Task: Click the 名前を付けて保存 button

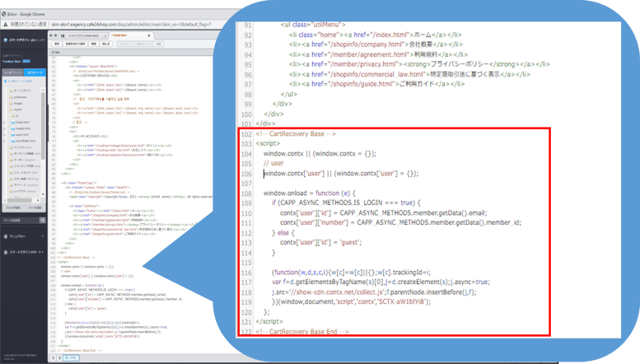Action: (75, 44)
